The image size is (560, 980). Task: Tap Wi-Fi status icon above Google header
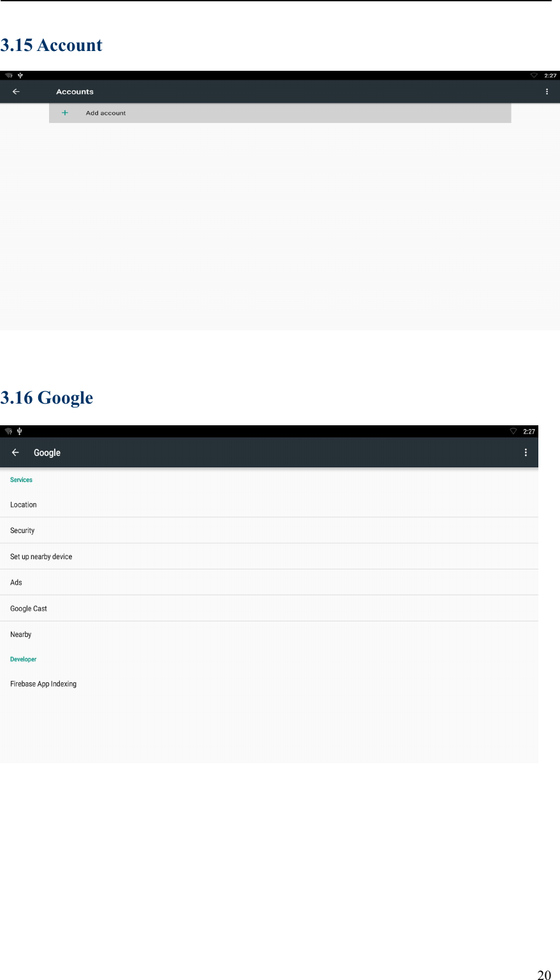9,432
